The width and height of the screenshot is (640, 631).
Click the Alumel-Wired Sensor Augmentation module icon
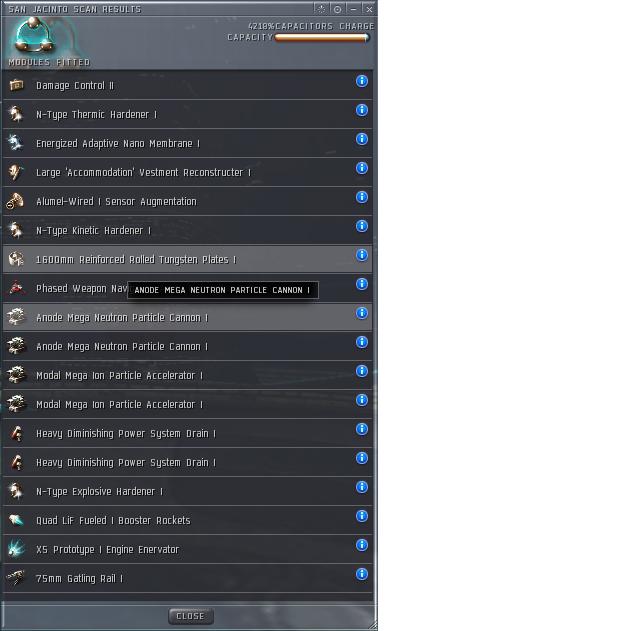pyautogui.click(x=16, y=201)
